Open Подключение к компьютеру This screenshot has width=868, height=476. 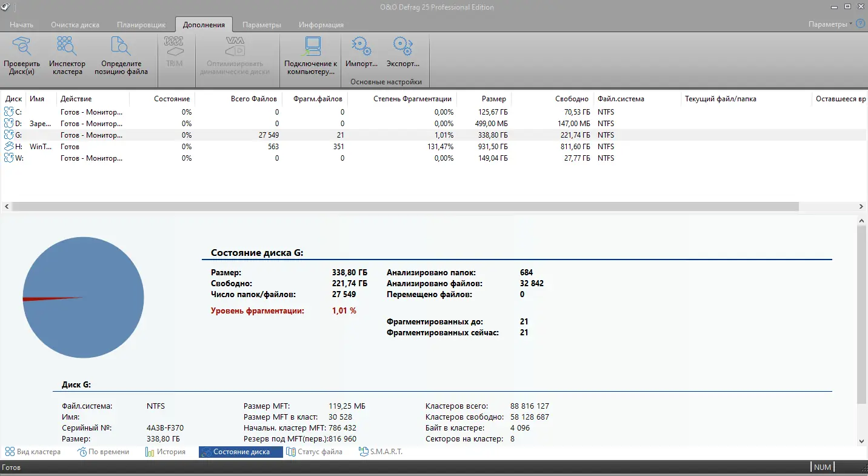311,55
